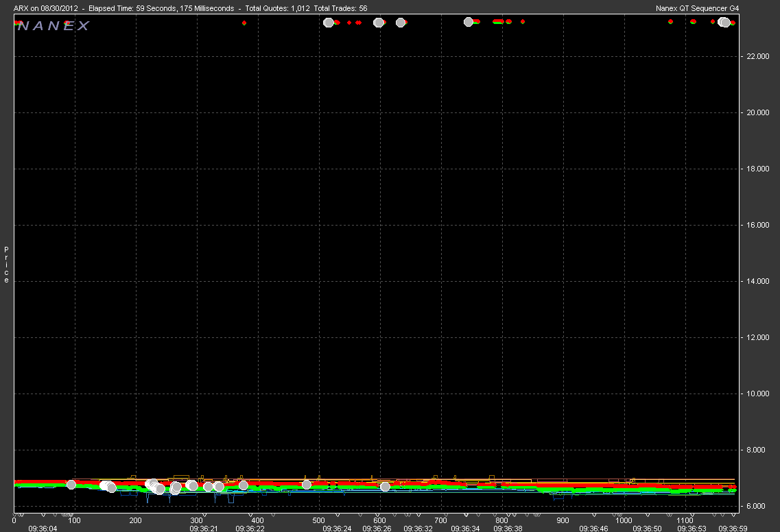Click the 09:36:53 time label
This screenshot has height=532, width=780.
pos(692,529)
